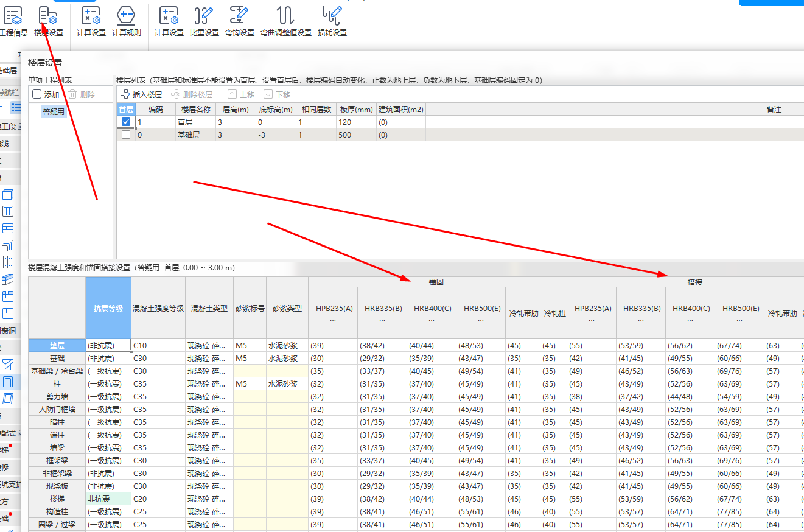
Task: Click the 楼层设置 toolbar icon
Action: (49, 21)
